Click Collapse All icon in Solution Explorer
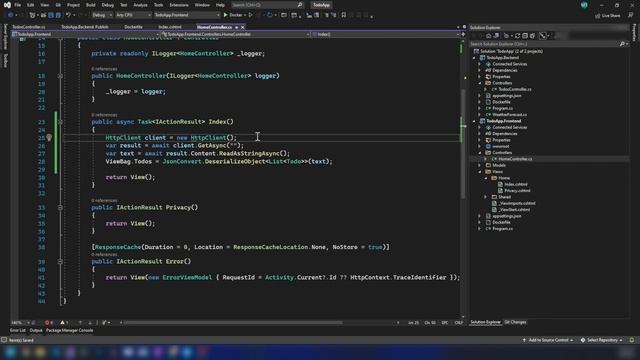Image resolution: width=640 pixels, height=360 pixels. pos(525,36)
